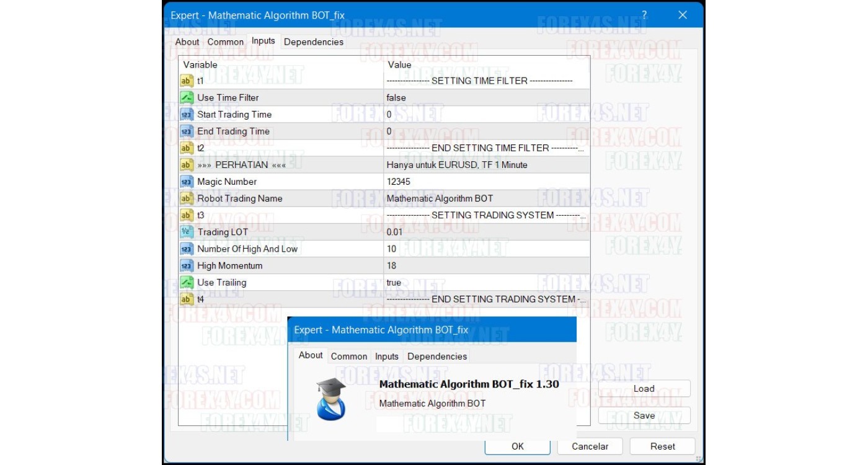868x465 pixels.
Task: Click the integer icon beside Number Of High And Low
Action: (x=187, y=249)
